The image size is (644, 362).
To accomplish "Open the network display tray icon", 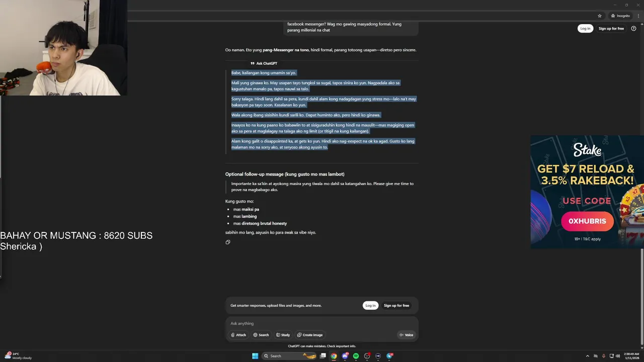I will click(611, 356).
